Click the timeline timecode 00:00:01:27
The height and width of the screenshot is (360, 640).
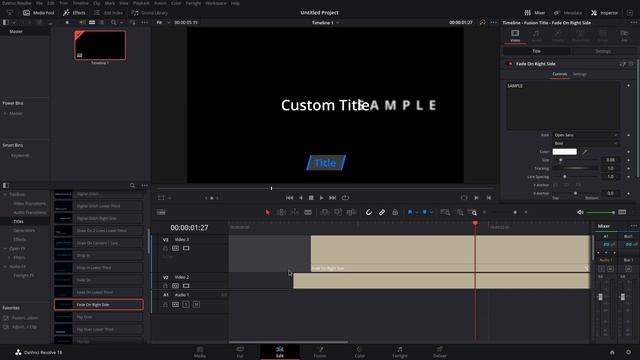189,228
